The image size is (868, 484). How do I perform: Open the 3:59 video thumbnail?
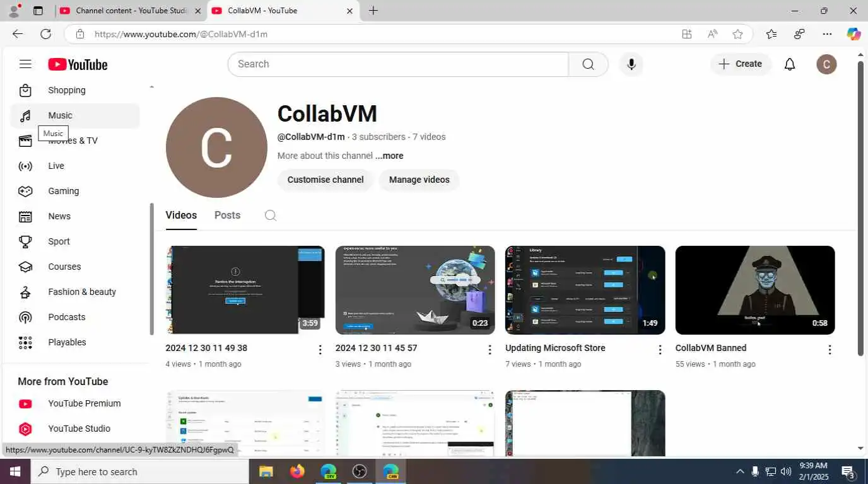245,290
